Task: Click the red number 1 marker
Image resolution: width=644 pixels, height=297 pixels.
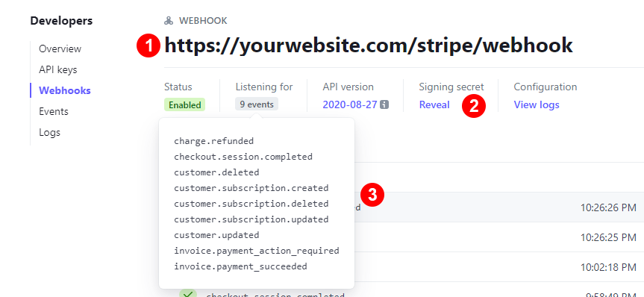Action: coord(148,46)
